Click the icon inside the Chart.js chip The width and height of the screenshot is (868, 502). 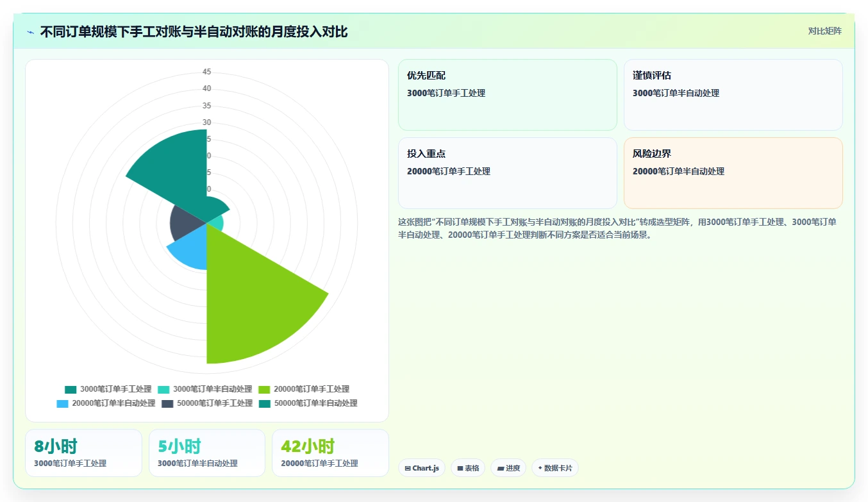pyautogui.click(x=408, y=469)
